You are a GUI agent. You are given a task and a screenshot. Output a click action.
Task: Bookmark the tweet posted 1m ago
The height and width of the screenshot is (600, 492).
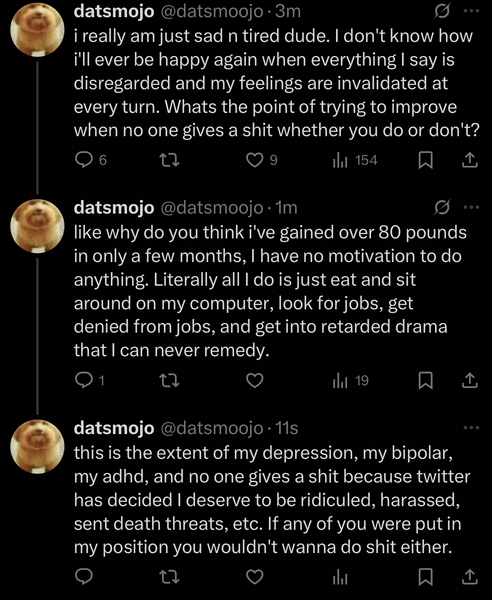425,380
